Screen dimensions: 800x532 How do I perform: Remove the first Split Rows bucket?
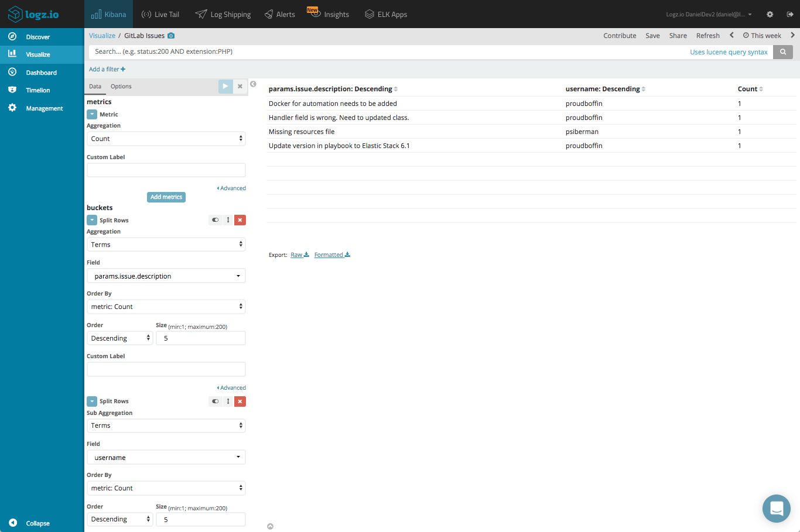240,220
